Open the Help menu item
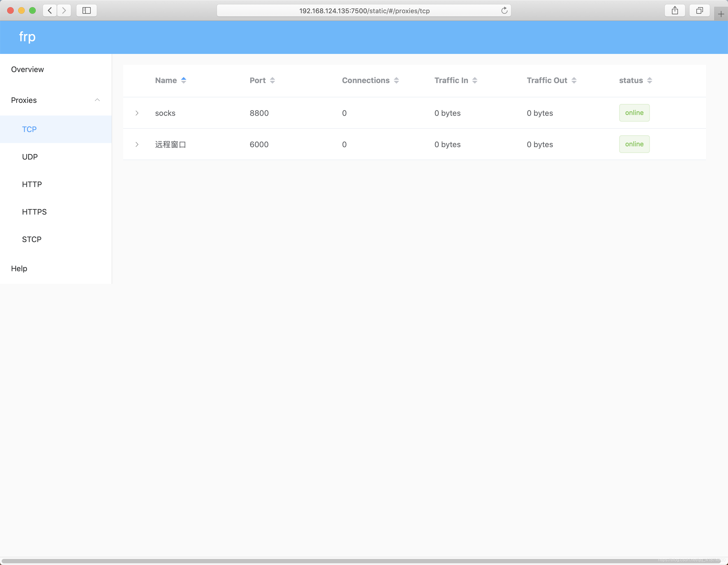Image resolution: width=728 pixels, height=565 pixels. [x=19, y=268]
